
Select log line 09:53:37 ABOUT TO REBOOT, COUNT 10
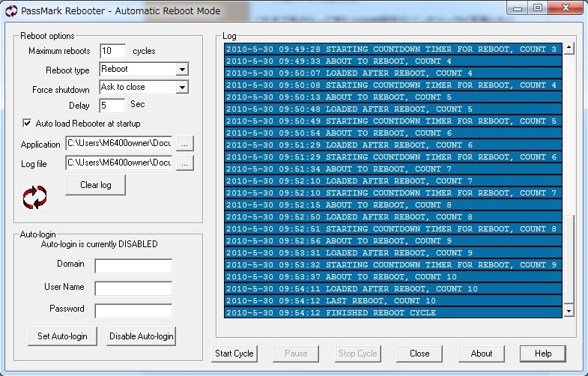[393, 276]
